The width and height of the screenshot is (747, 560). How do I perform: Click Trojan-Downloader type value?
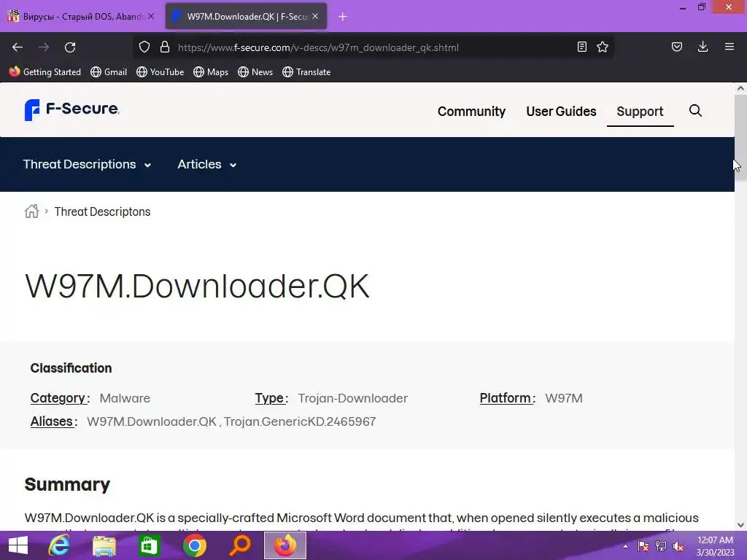tap(352, 398)
